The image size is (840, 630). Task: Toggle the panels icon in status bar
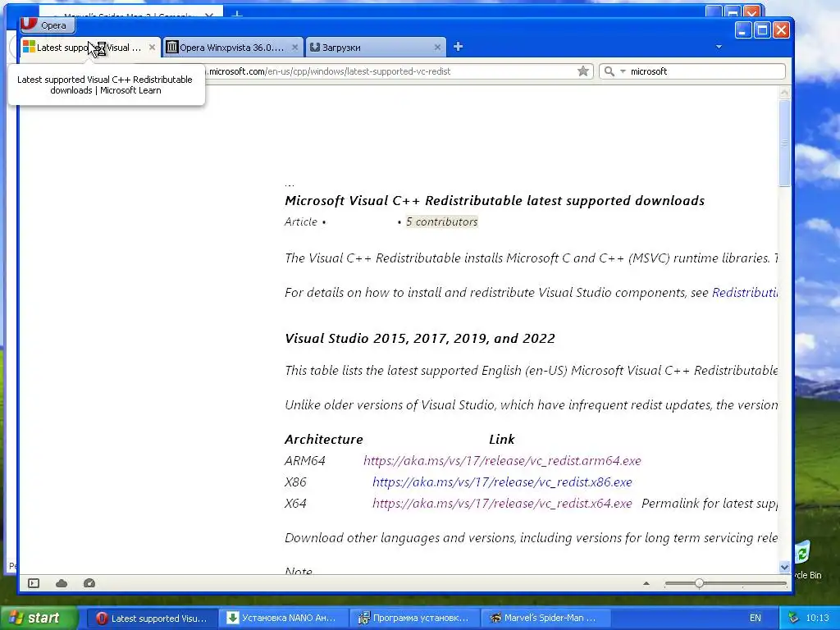[x=34, y=583]
